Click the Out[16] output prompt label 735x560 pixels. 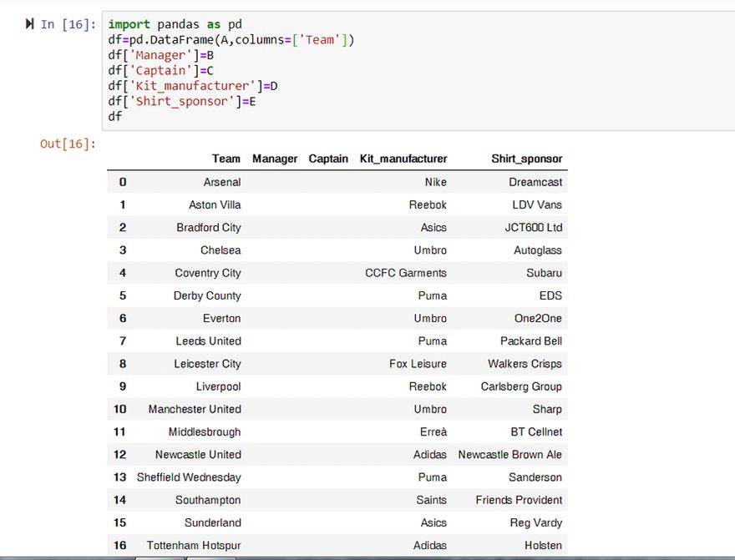pos(68,144)
